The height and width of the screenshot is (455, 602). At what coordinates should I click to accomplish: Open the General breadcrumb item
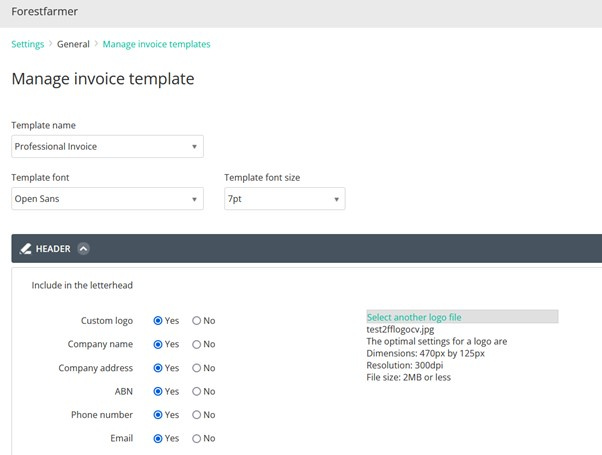coord(73,44)
